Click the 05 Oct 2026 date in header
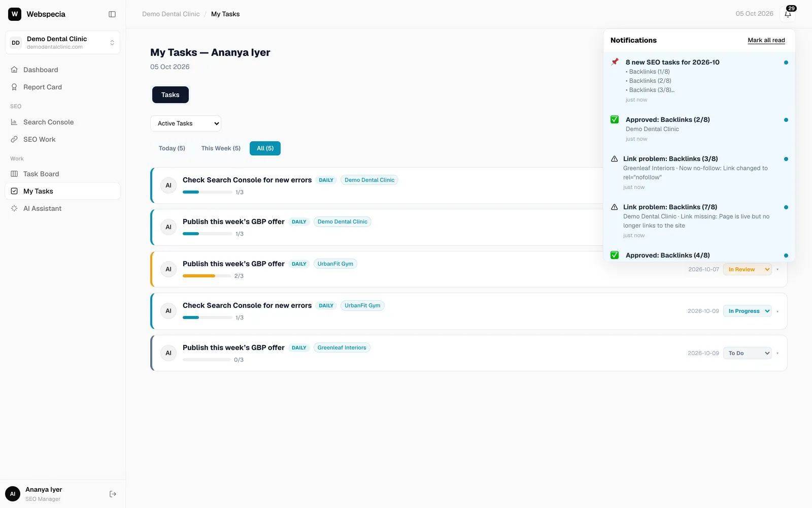 point(755,14)
